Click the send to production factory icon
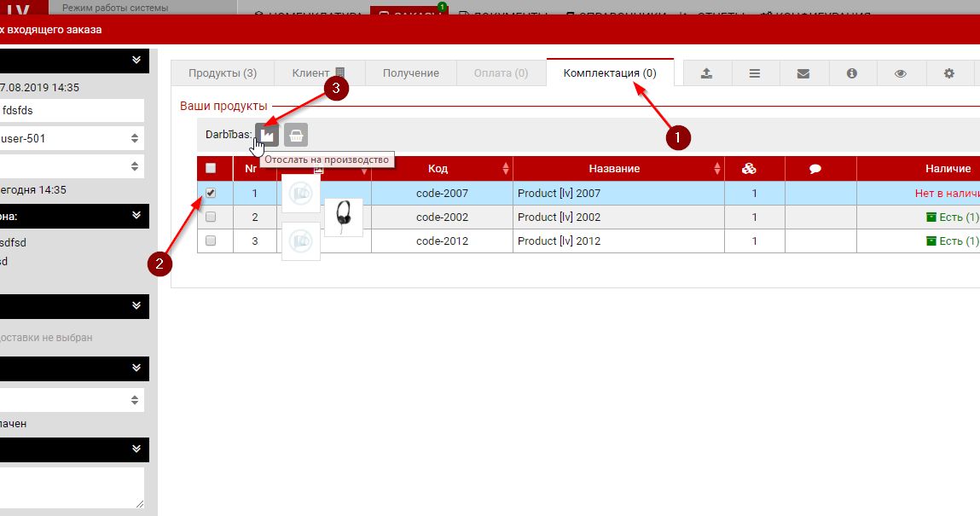The height and width of the screenshot is (516, 980). coord(266,135)
